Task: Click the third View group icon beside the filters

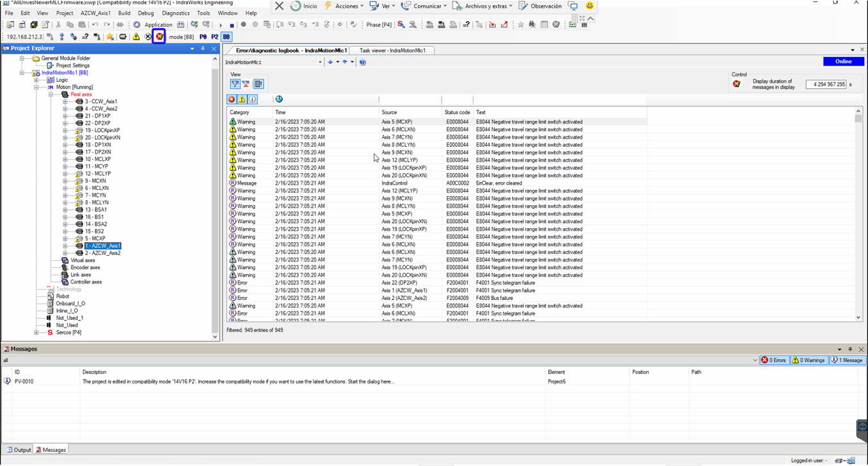Action: pos(258,84)
